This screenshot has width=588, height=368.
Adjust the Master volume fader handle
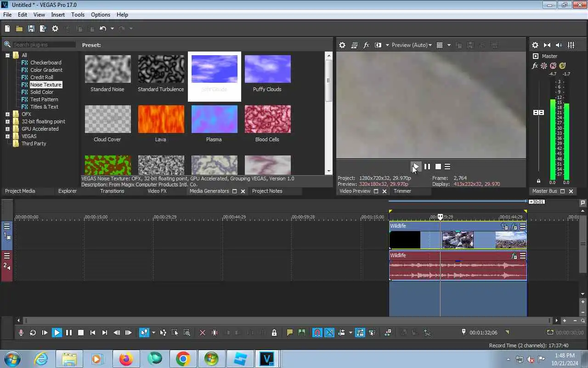tap(538, 113)
